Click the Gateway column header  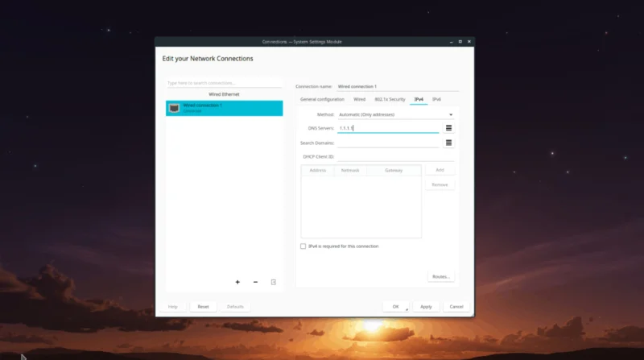(x=394, y=170)
